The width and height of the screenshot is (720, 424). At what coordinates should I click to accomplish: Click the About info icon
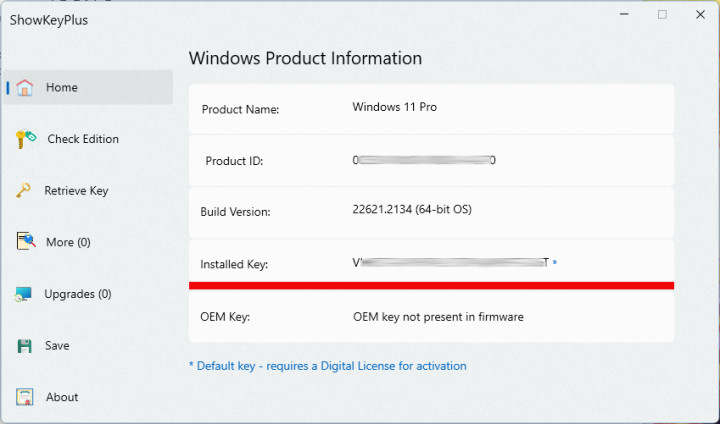point(26,397)
